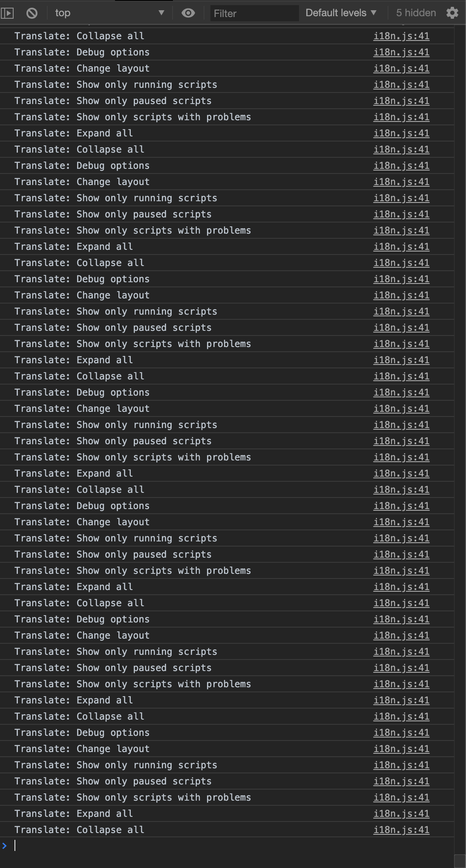This screenshot has width=466, height=868.
Task: Open source link for first Show only running scripts
Action: [401, 85]
